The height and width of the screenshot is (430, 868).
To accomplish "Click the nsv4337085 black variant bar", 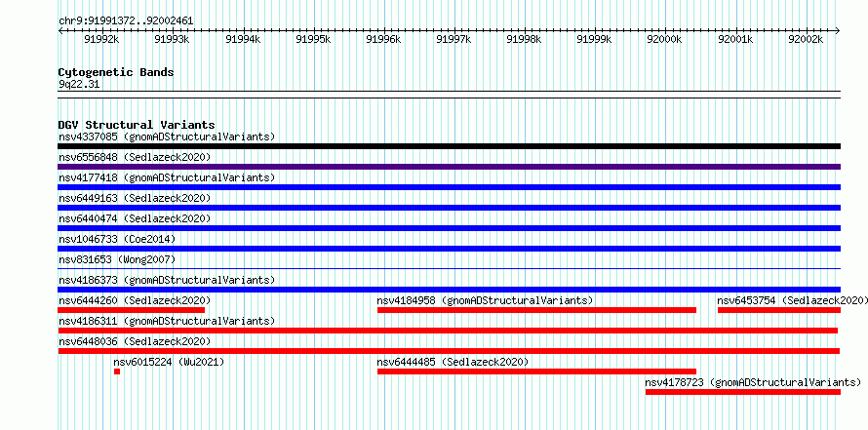I will [x=449, y=146].
